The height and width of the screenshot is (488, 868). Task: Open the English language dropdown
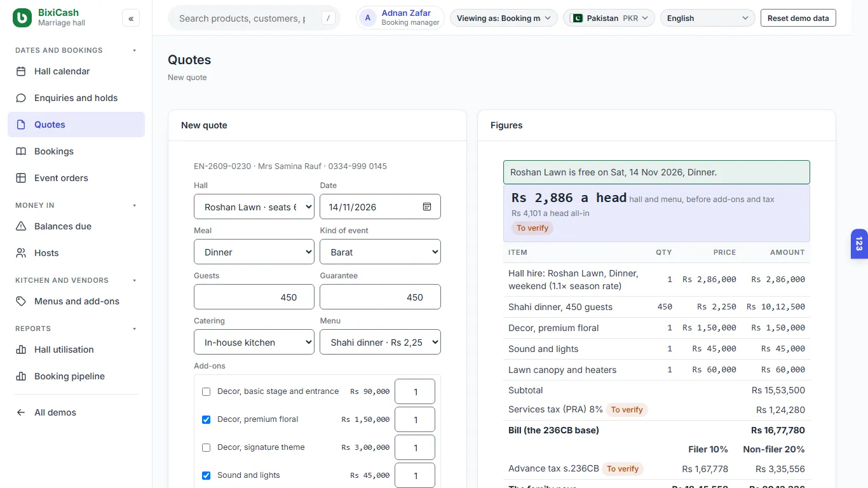pyautogui.click(x=708, y=18)
